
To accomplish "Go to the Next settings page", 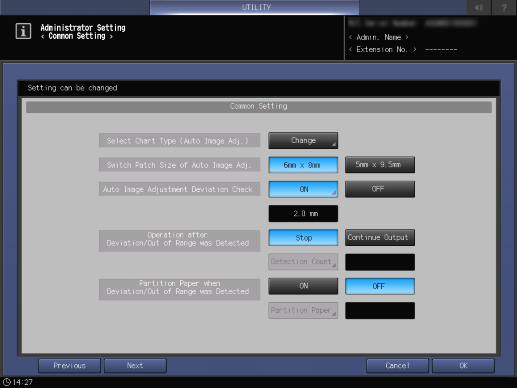I will (x=135, y=366).
